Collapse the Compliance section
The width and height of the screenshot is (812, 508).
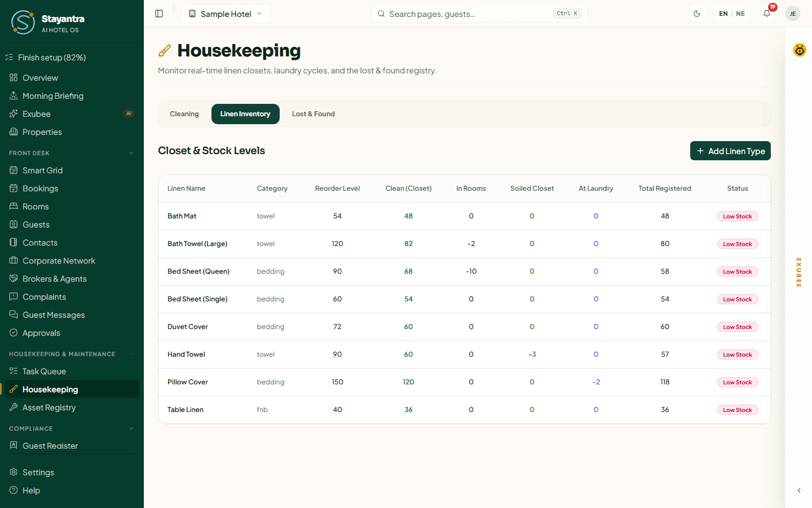pyautogui.click(x=131, y=428)
